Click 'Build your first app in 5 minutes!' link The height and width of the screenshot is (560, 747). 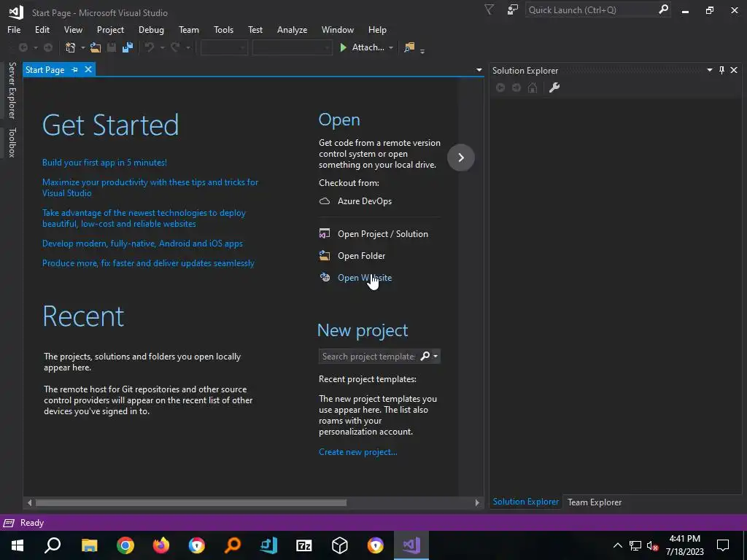point(104,163)
